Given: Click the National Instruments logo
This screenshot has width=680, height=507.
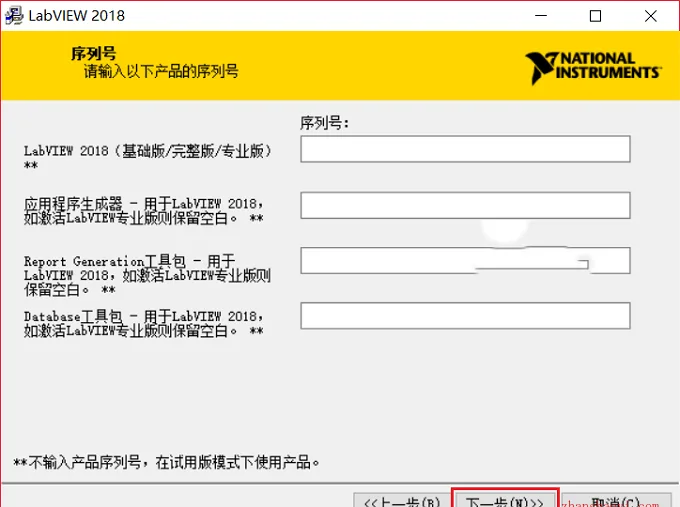Looking at the screenshot, I should (x=593, y=68).
